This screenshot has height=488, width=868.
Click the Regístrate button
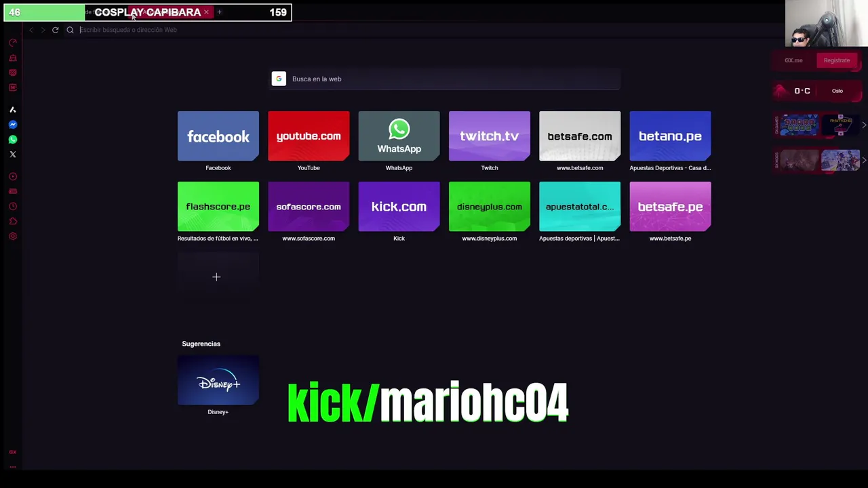coord(837,60)
